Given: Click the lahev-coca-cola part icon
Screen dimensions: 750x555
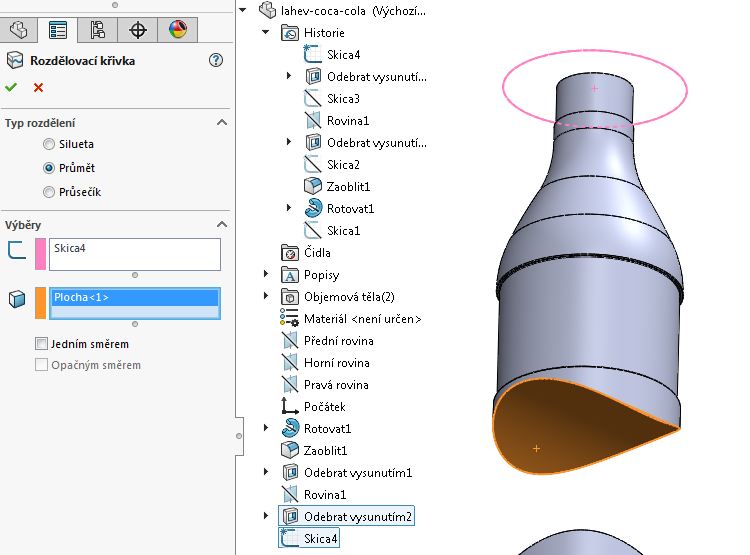Looking at the screenshot, I should [x=267, y=10].
